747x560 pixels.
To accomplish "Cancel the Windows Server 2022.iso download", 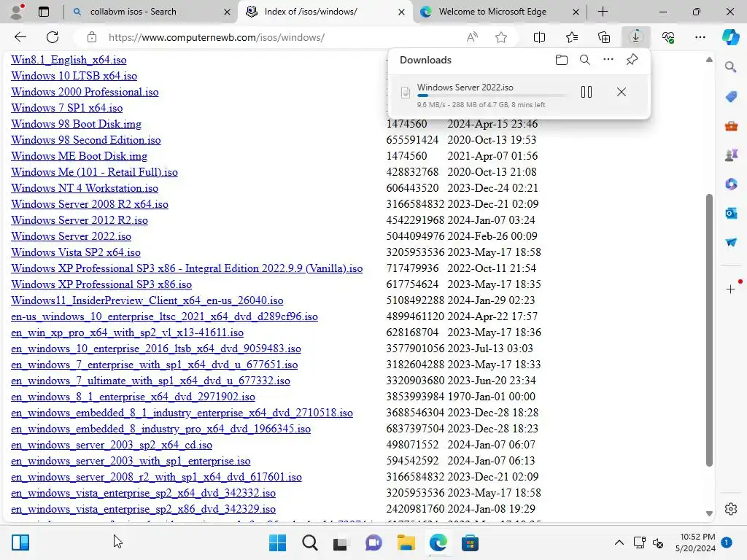I will click(x=622, y=92).
